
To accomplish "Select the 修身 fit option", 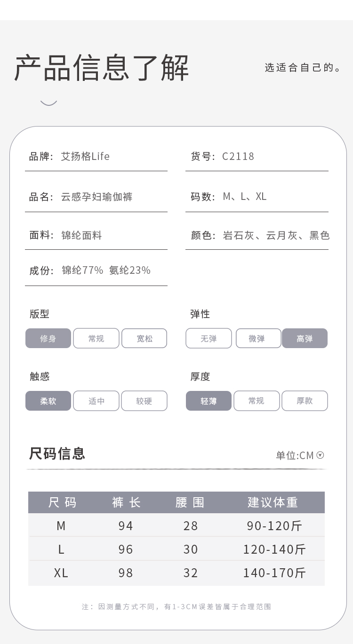I will 48,338.
